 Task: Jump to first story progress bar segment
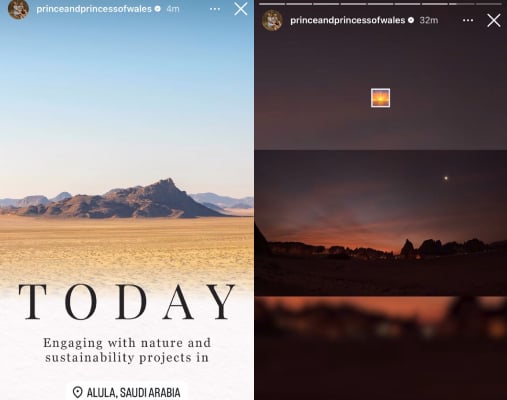(x=272, y=4)
